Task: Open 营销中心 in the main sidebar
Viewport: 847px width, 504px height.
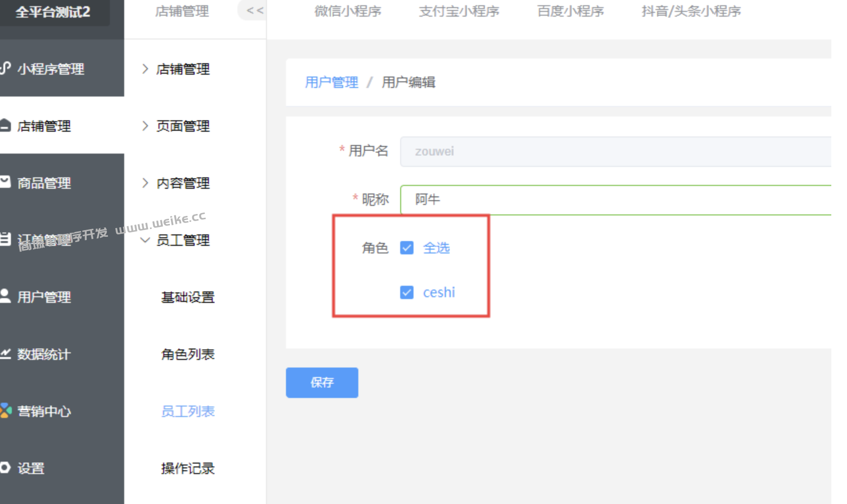Action: [44, 411]
